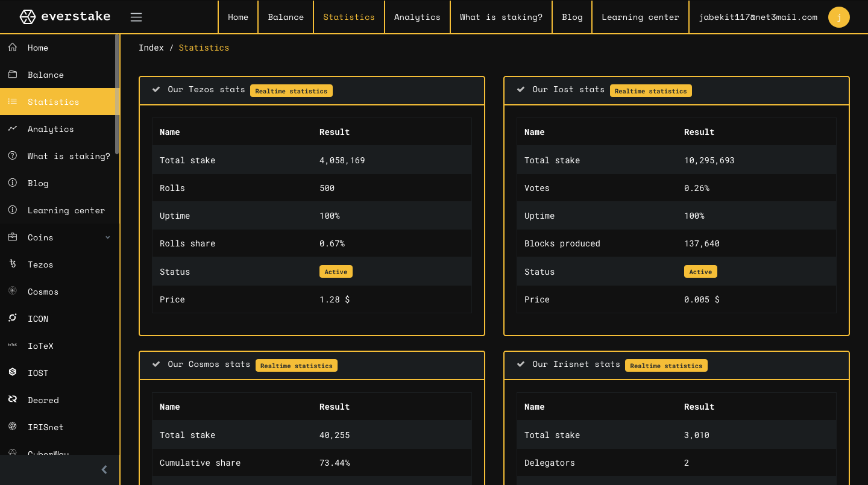Click the Cosmos coin icon in sidebar

click(13, 291)
